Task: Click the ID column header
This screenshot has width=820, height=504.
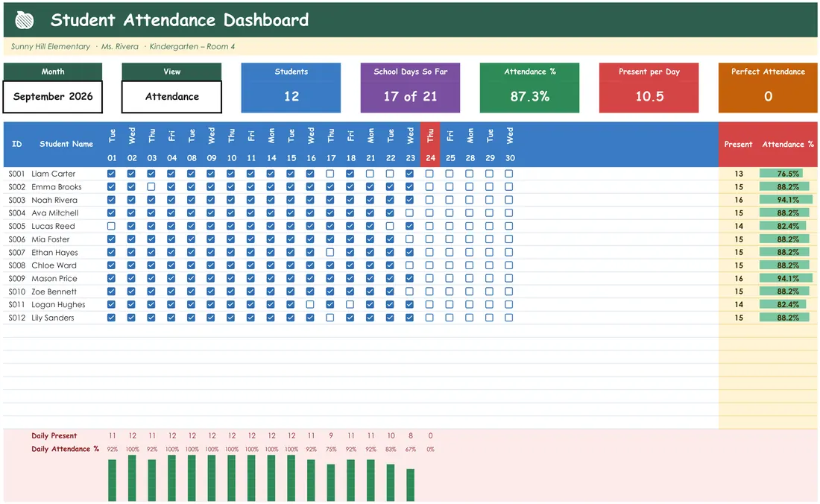Action: (x=16, y=144)
